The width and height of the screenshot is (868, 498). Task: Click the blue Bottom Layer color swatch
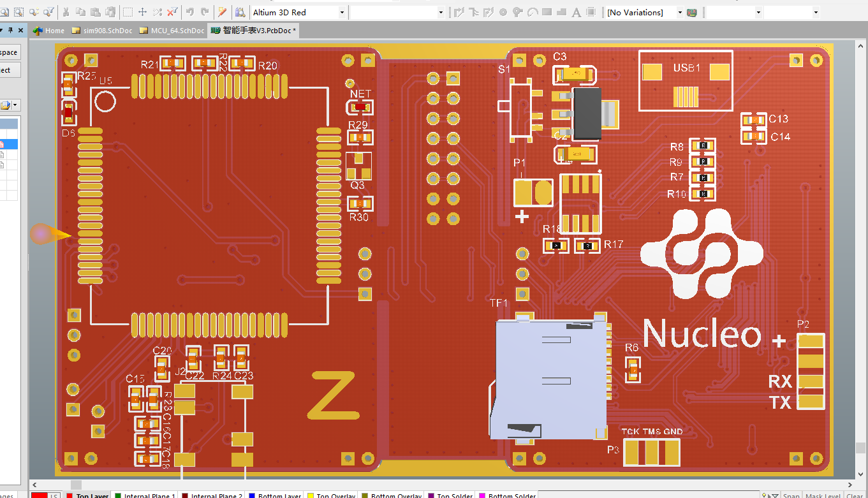coord(252,495)
